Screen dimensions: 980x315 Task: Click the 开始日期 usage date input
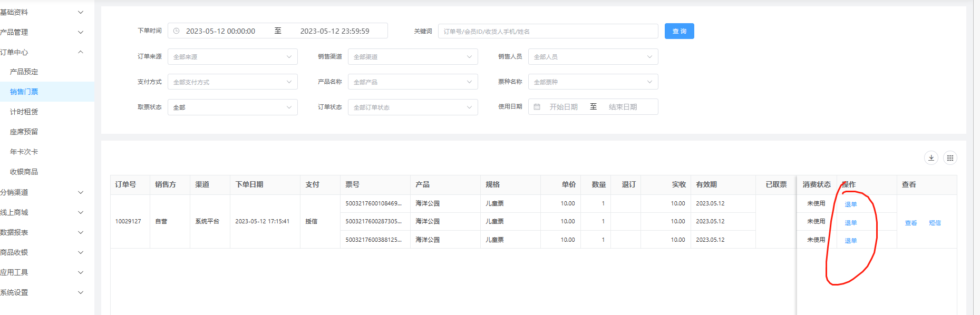[564, 107]
